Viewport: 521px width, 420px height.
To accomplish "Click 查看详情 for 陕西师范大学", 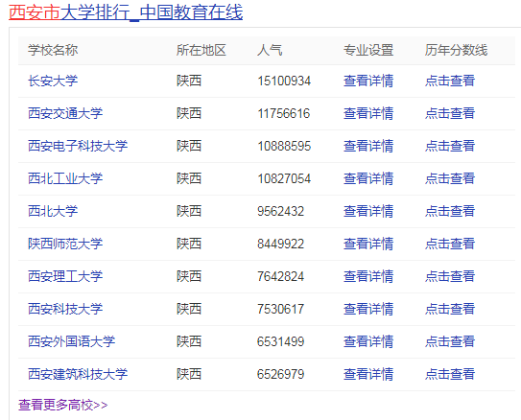I will [368, 244].
